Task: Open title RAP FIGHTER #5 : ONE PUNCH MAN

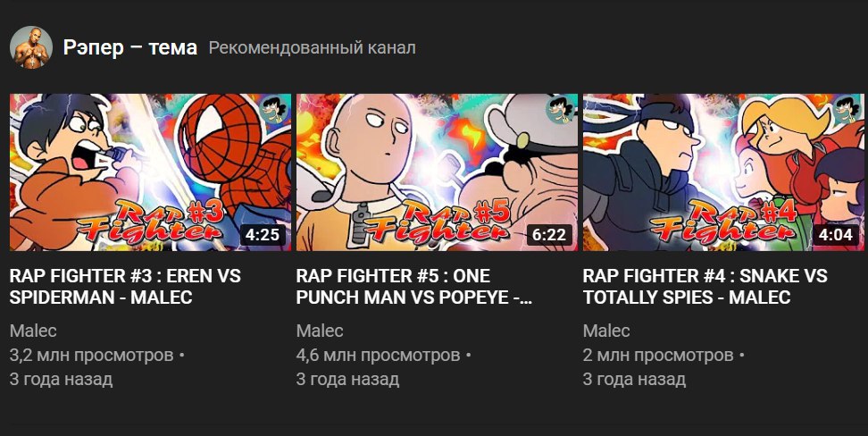Action: click(x=414, y=287)
